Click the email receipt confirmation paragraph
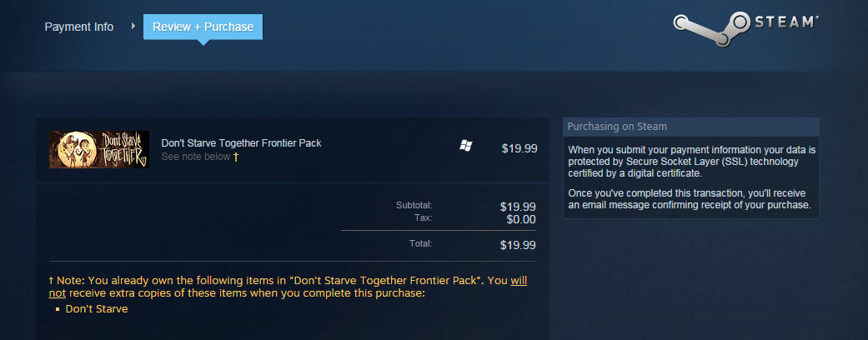This screenshot has height=340, width=868. (x=689, y=198)
